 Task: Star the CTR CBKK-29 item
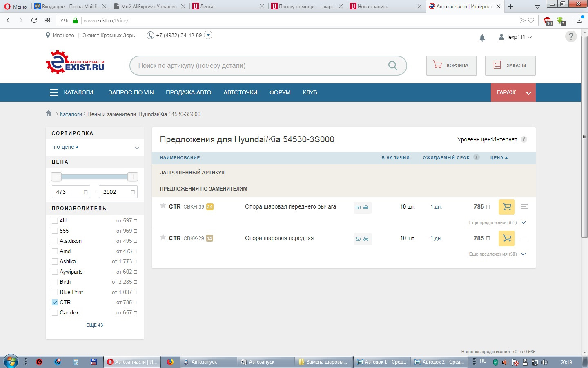163,237
